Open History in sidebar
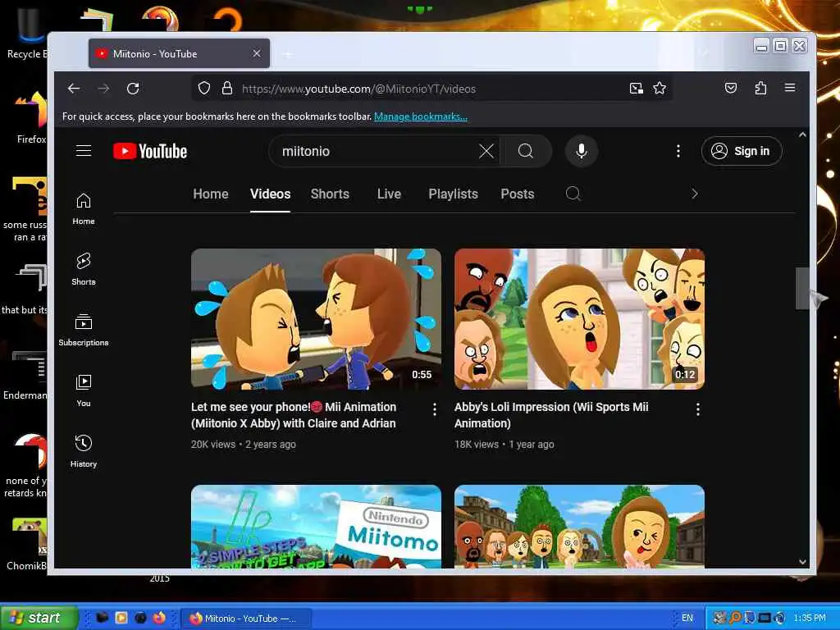 coord(84,452)
